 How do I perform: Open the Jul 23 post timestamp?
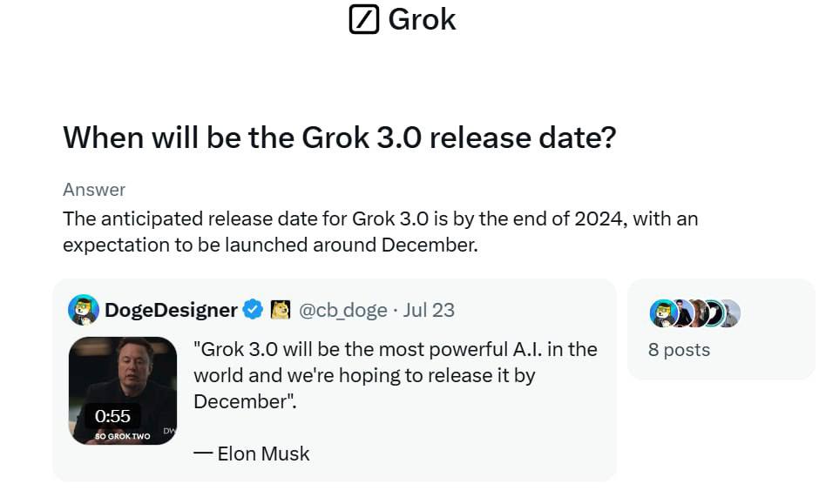(429, 310)
